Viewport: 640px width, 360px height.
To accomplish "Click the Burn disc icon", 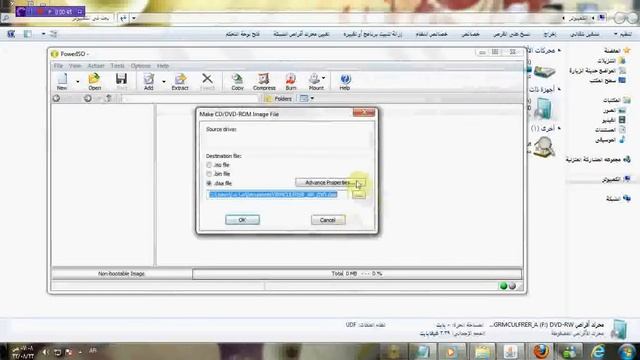I will [x=291, y=82].
